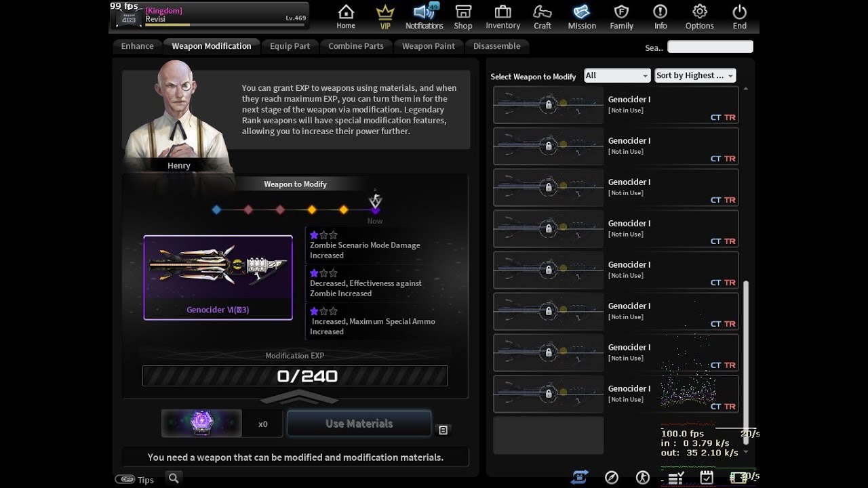Open the Craft menu

point(542,17)
